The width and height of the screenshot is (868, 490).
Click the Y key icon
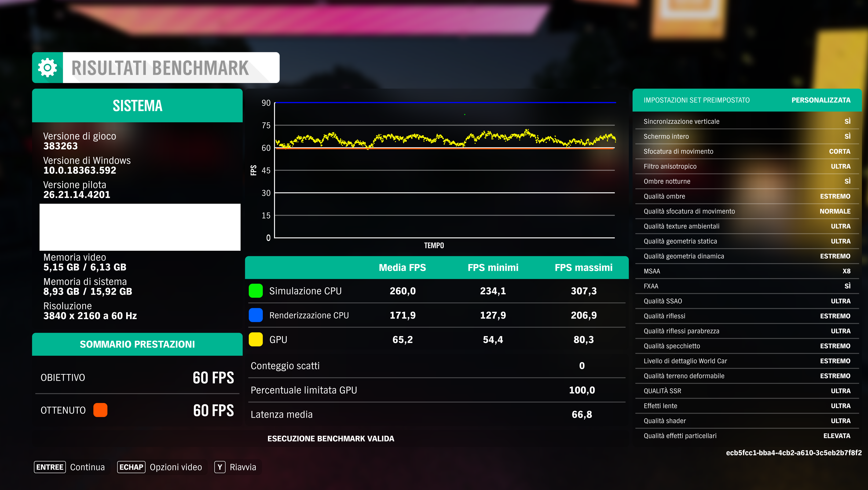[x=220, y=467]
